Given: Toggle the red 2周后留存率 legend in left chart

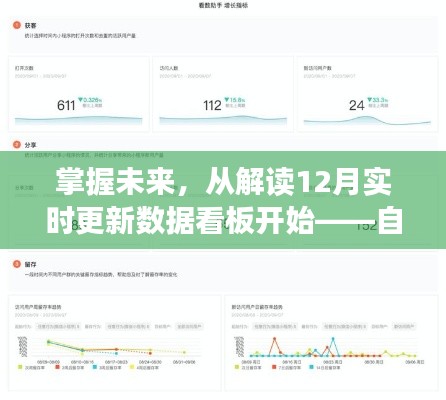Looking at the screenshot, I should click(x=69, y=367).
